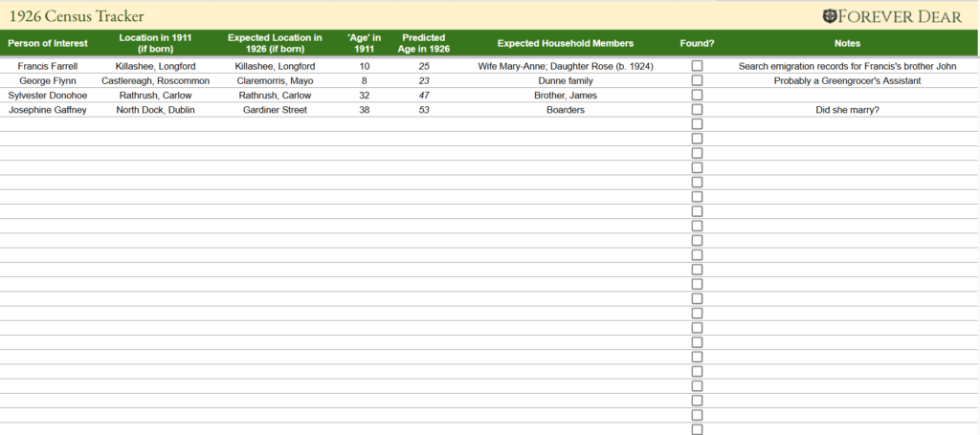Click the Forever Dear logo icon
The image size is (980, 435).
(x=830, y=15)
